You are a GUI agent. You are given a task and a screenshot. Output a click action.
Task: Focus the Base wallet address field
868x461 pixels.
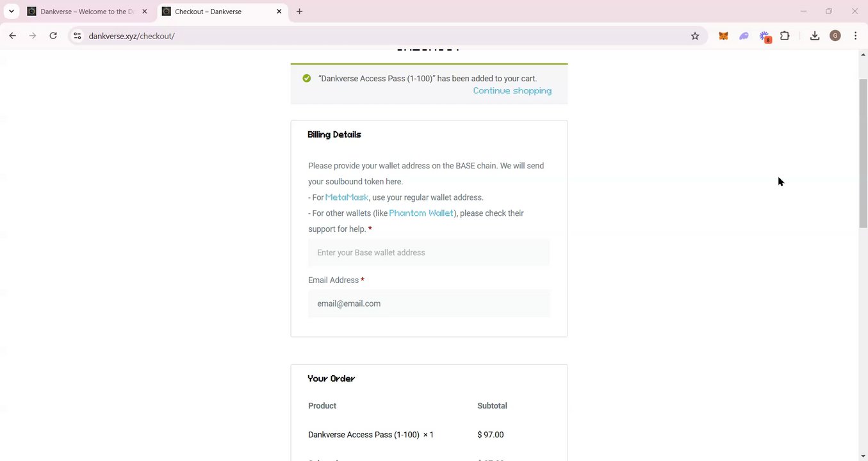coord(429,252)
